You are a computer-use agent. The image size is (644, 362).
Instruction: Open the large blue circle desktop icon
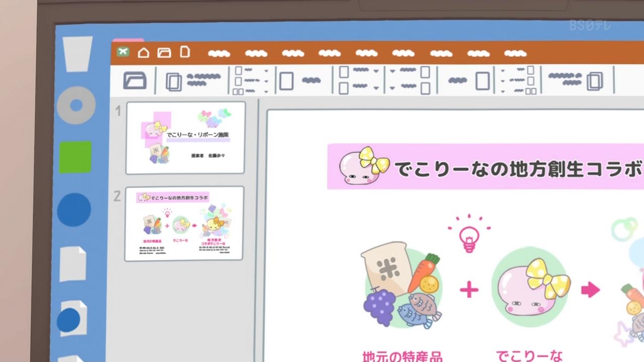click(74, 210)
